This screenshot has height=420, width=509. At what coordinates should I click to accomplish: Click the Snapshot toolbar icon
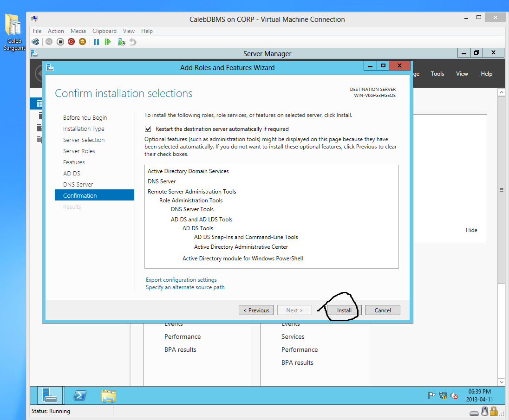[122, 42]
